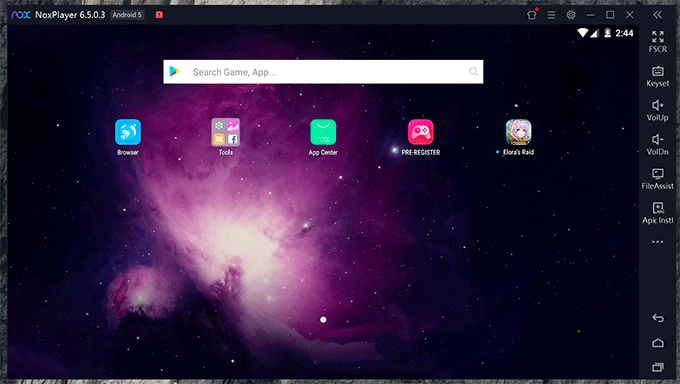This screenshot has height=384, width=680.
Task: Click VolDn to lower volume
Action: [x=658, y=144]
